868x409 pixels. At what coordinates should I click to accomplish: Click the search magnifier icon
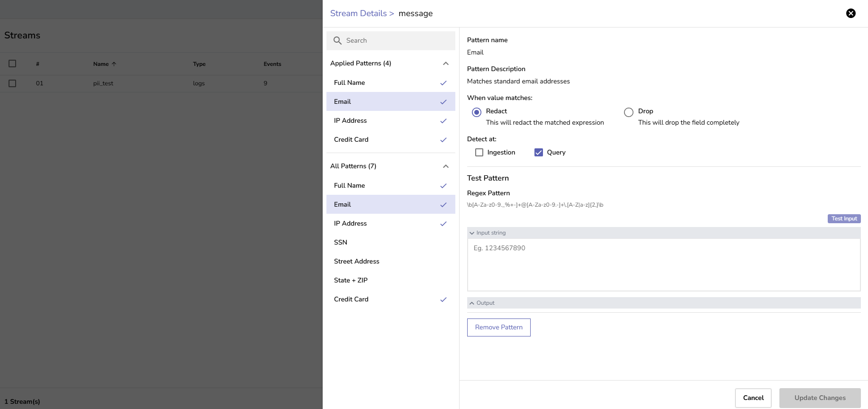pyautogui.click(x=337, y=41)
